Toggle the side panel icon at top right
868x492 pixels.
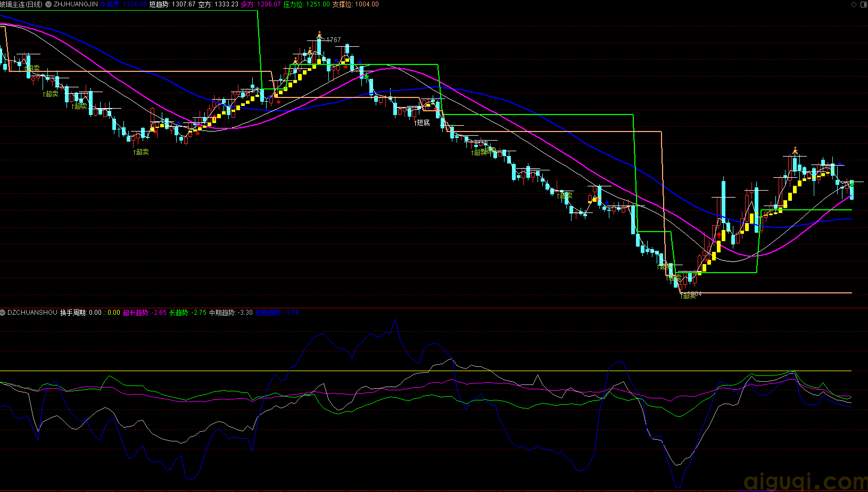point(863,4)
